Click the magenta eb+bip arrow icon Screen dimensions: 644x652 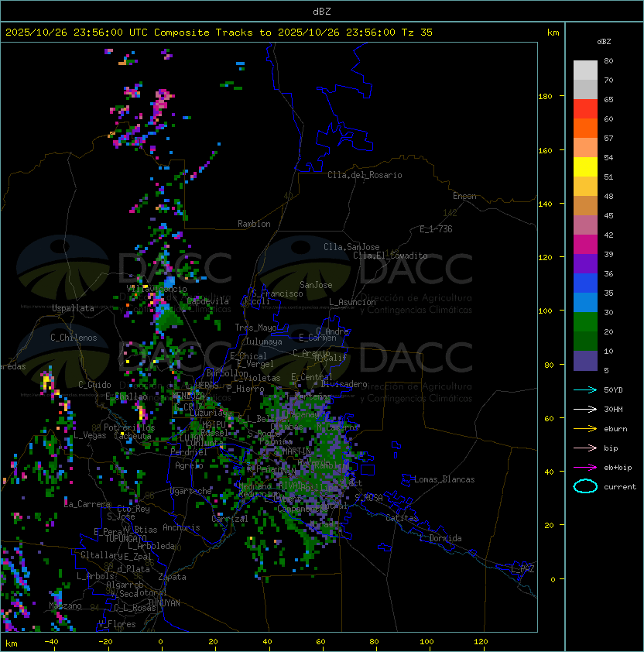(x=585, y=468)
